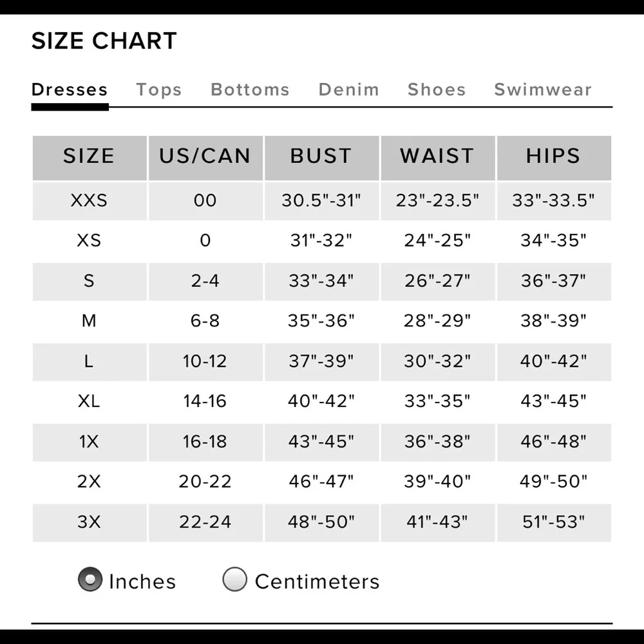Click bust measurement 37"-39" cell

(x=321, y=361)
